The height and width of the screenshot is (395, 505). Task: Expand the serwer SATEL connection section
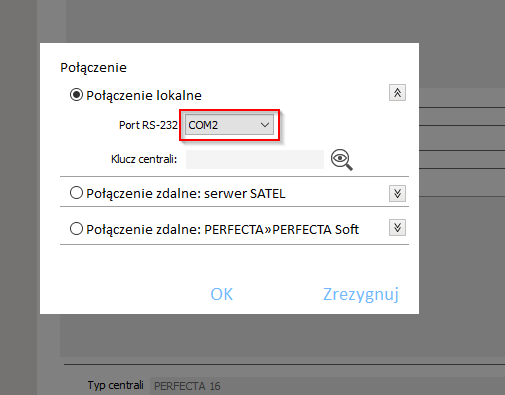click(397, 193)
